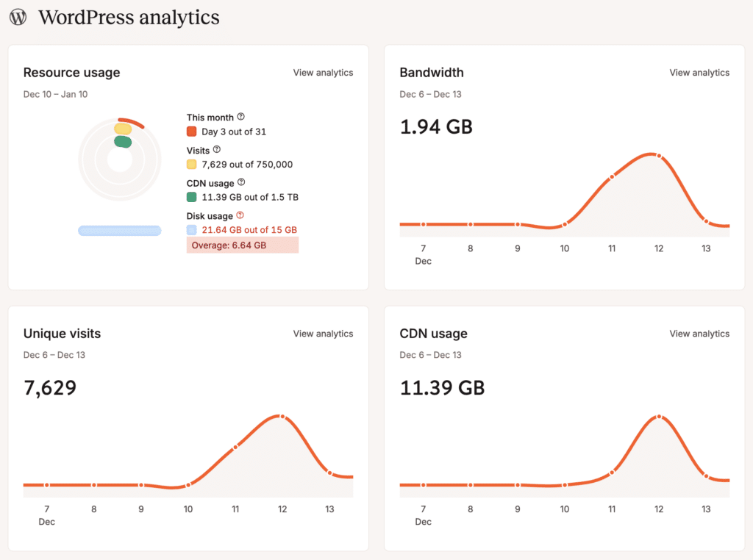This screenshot has width=753, height=560.
Task: Click the "Overage: 6.64 GB" warning label
Action: point(242,245)
